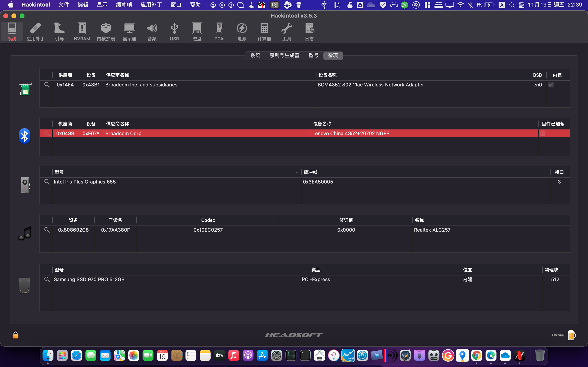Open the 电源 power section
The image size is (588, 367).
[242, 31]
